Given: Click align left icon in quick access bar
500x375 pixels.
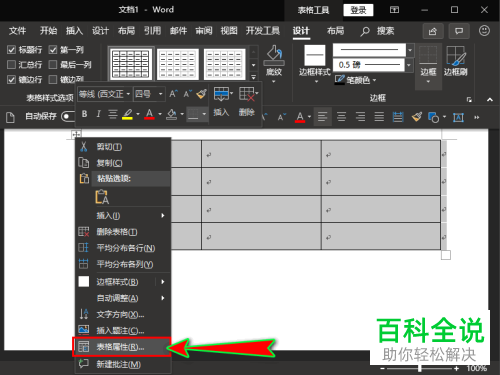Looking at the screenshot, I should [x=322, y=117].
